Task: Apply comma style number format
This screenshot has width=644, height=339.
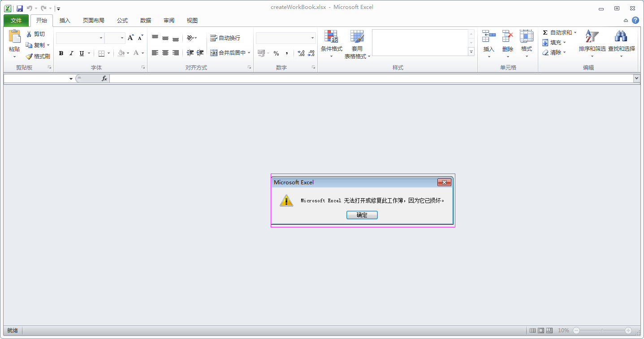Action: click(287, 53)
